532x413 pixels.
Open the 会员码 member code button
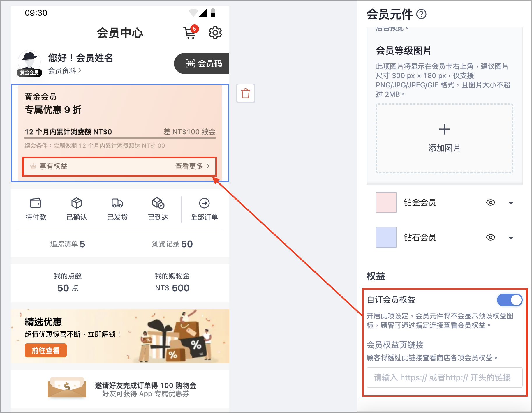pyautogui.click(x=202, y=63)
